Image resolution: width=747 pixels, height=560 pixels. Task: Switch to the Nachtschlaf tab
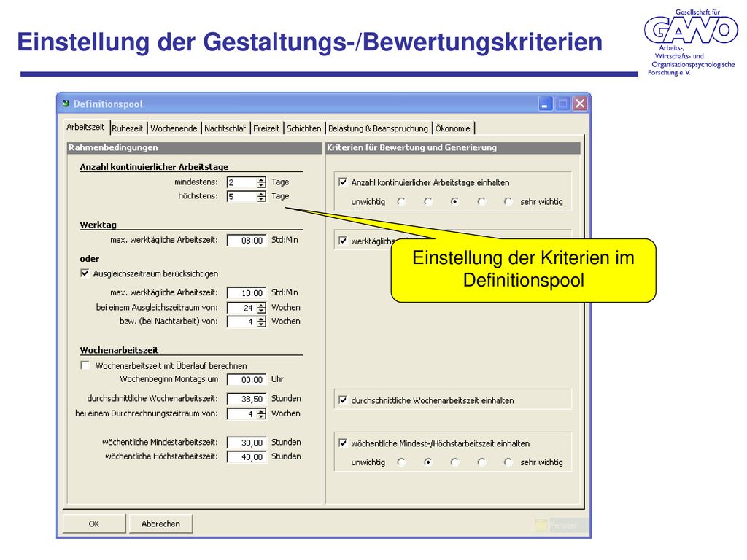(x=225, y=128)
